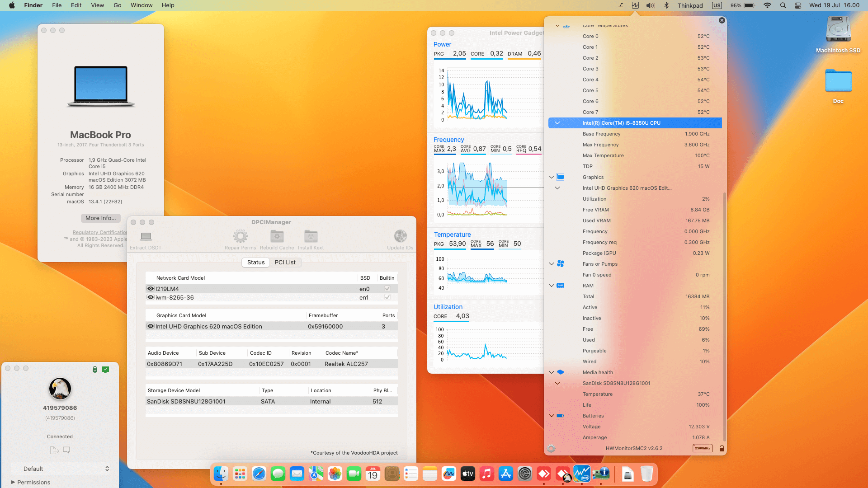Close the HWMonitorSMC2 popover with X
This screenshot has height=488, width=868.
click(722, 20)
